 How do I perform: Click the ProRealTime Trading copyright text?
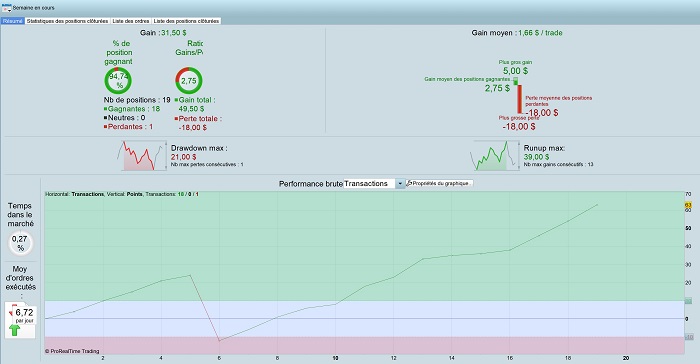click(72, 351)
